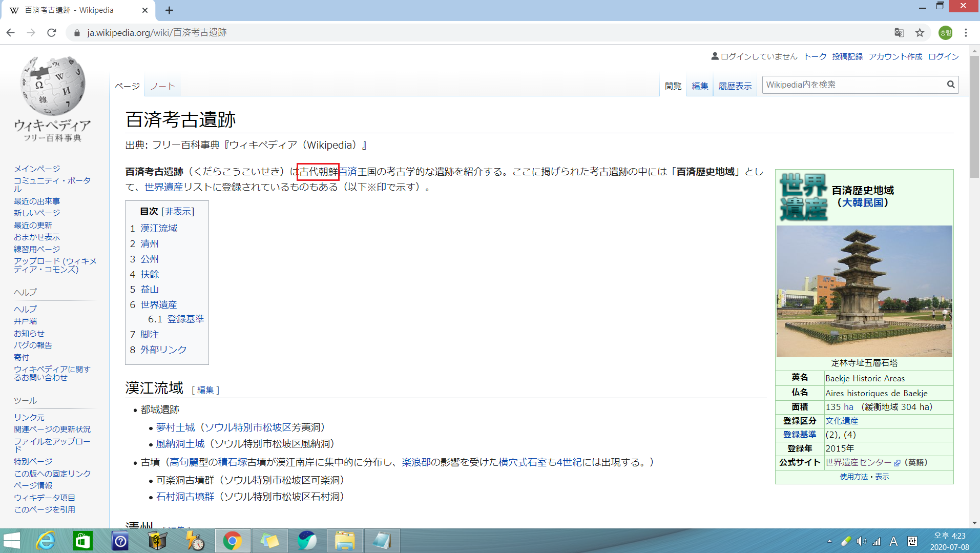Open the 文化遺産 link in the infobox
The height and width of the screenshot is (553, 980).
[842, 421]
